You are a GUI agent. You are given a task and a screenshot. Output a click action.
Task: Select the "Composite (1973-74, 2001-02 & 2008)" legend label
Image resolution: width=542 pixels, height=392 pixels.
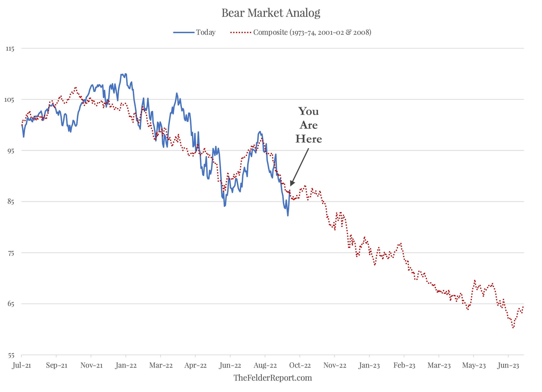coord(312,32)
